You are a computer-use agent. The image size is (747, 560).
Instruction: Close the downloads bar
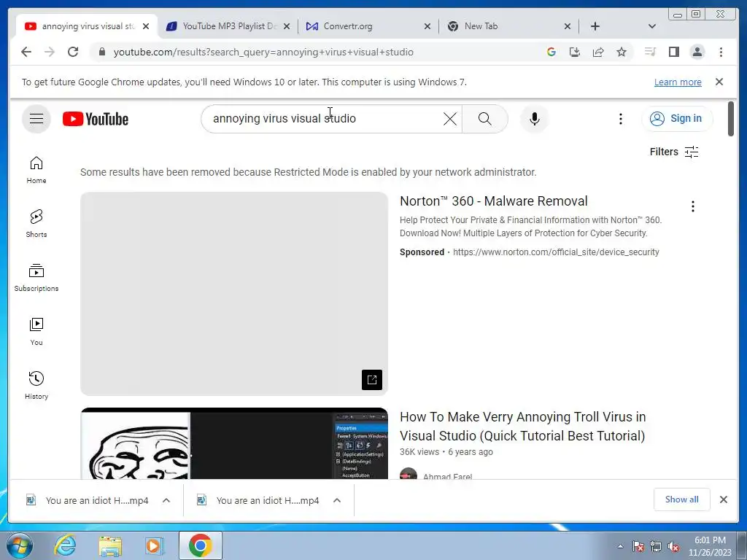coord(723,499)
